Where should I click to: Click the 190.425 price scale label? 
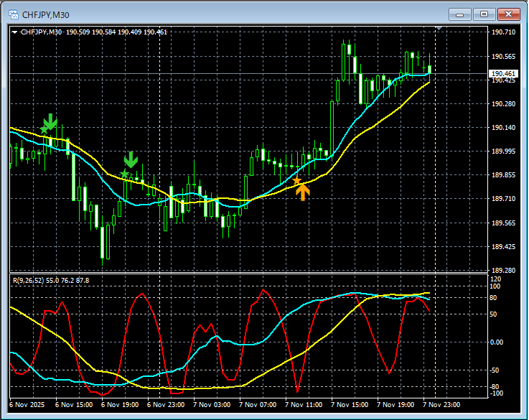pyautogui.click(x=503, y=80)
